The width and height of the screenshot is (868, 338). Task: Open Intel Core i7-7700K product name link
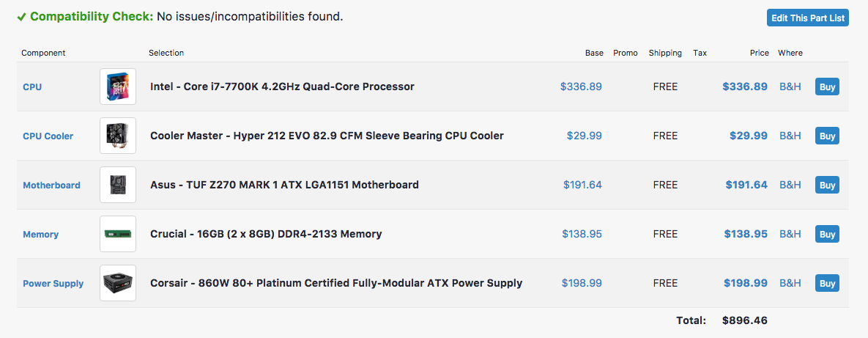point(282,87)
